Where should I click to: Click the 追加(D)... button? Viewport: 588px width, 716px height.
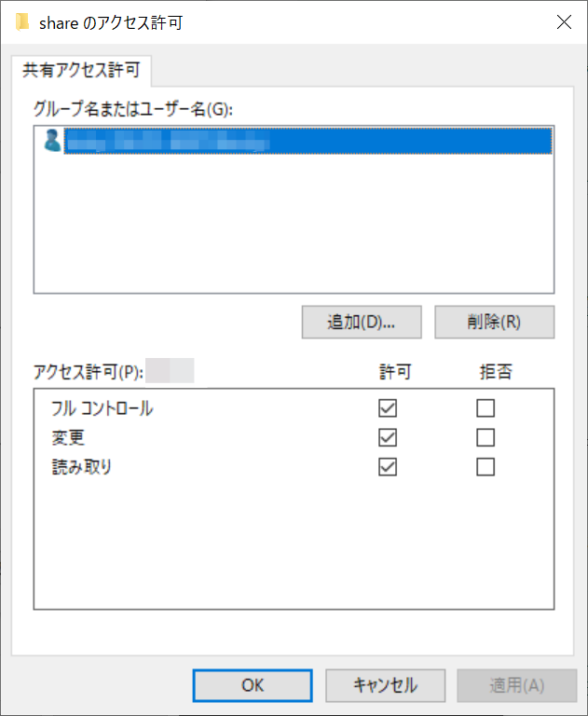pos(362,322)
